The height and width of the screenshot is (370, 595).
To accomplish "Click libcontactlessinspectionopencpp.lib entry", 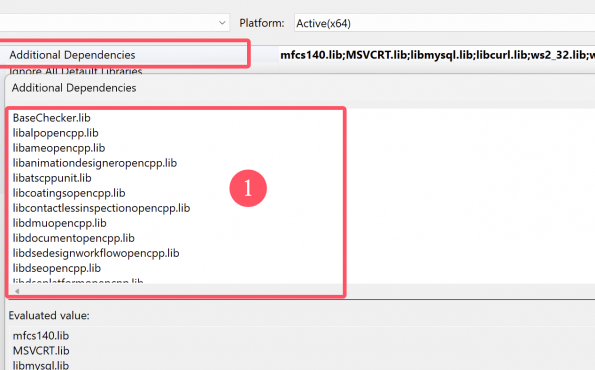I will pos(101,208).
